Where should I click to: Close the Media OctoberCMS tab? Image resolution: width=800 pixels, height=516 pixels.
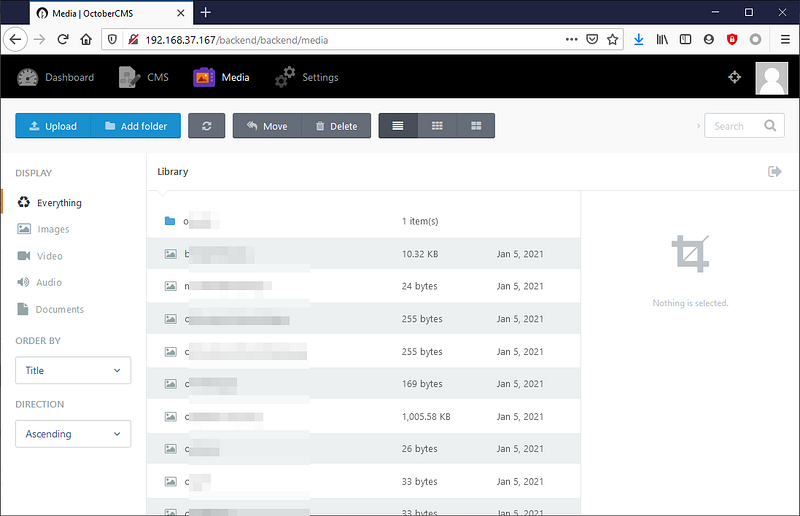pyautogui.click(x=181, y=13)
